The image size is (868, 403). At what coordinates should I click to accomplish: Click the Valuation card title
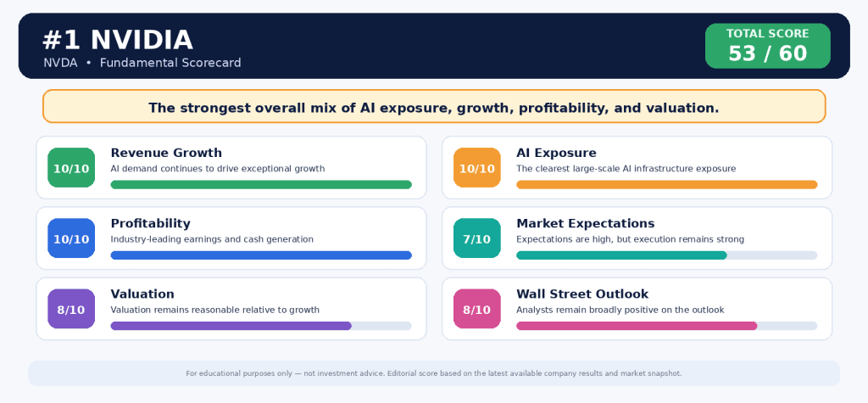142,294
